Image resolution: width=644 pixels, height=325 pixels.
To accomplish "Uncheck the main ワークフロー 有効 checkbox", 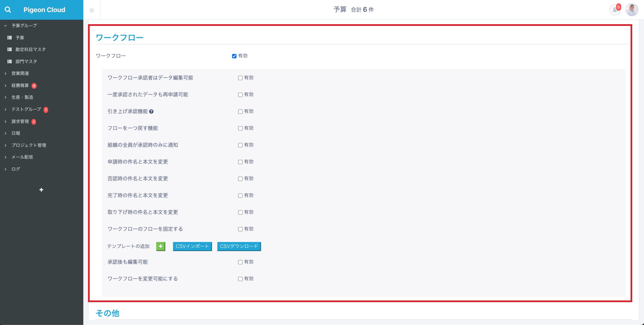I will click(x=234, y=56).
